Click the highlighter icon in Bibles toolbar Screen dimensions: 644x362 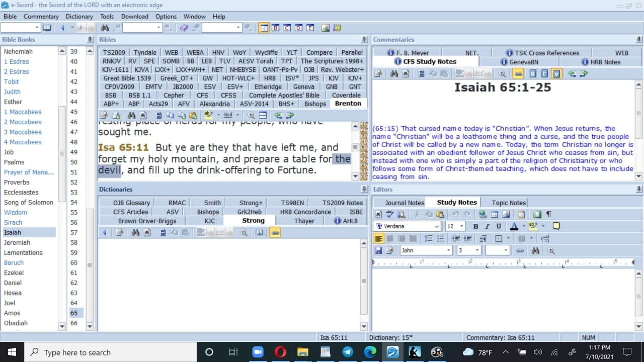coord(209,115)
